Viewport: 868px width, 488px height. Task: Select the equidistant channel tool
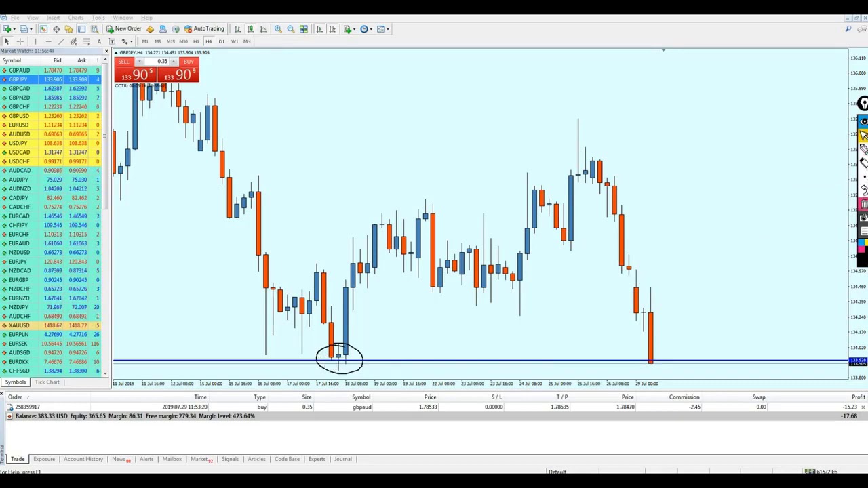(x=73, y=41)
